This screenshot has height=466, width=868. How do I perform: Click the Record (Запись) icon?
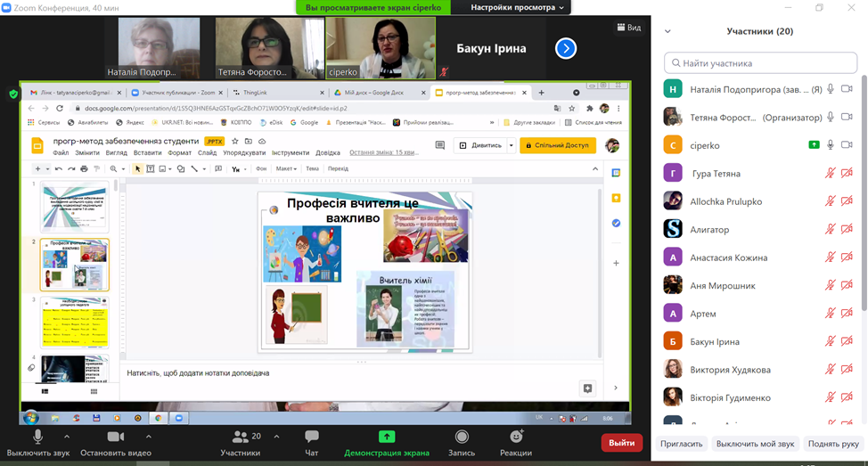462,437
